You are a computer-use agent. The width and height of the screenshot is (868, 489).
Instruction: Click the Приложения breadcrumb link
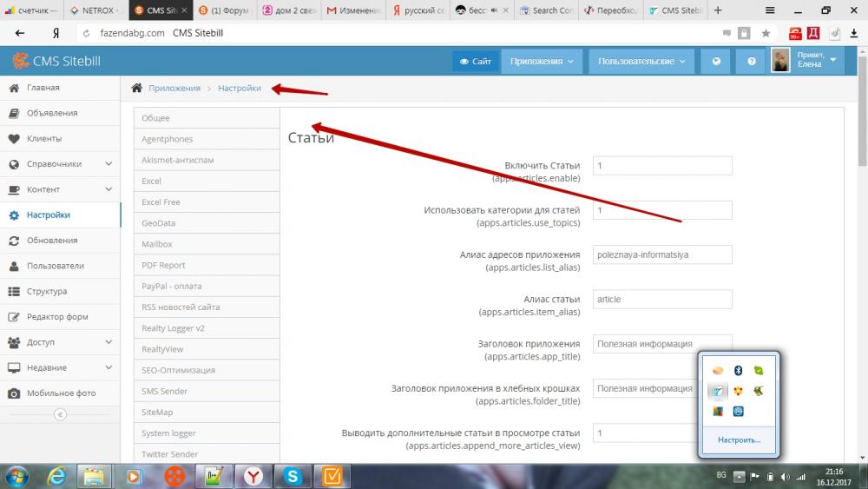(174, 88)
